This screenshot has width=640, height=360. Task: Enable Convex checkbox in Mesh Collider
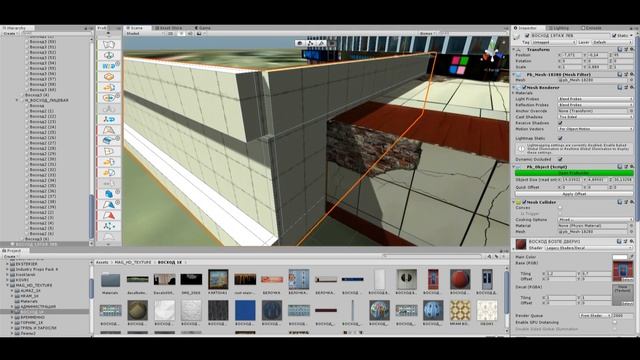click(x=560, y=208)
